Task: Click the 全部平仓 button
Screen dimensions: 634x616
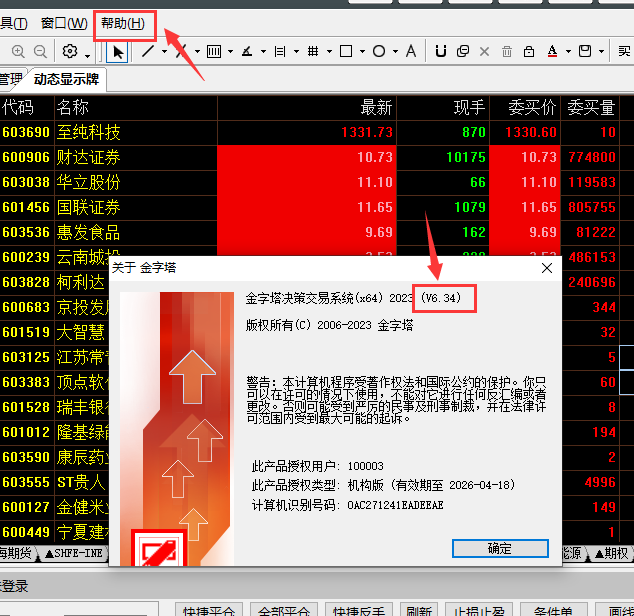Action: [x=284, y=610]
